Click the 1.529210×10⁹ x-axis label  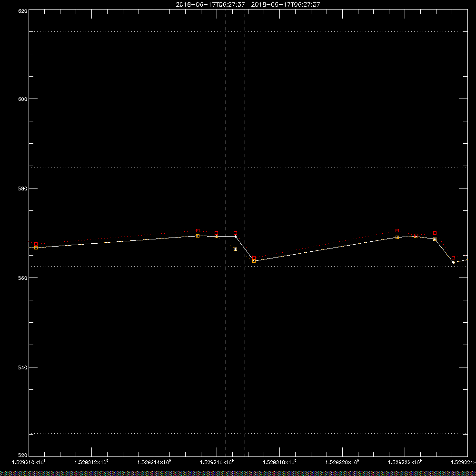(29, 462)
